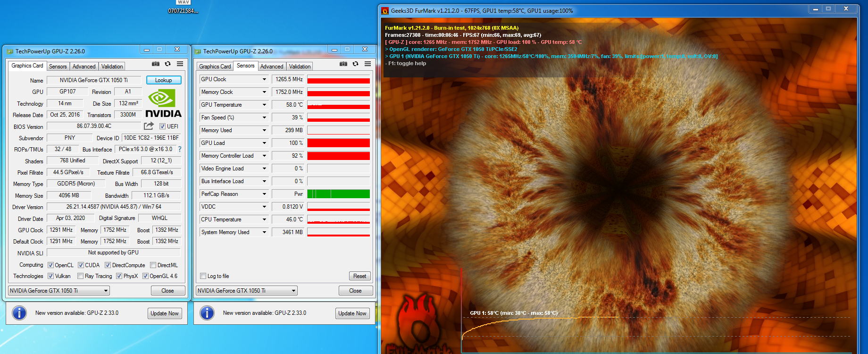
Task: Maximize the FurMark window
Action: (828, 8)
